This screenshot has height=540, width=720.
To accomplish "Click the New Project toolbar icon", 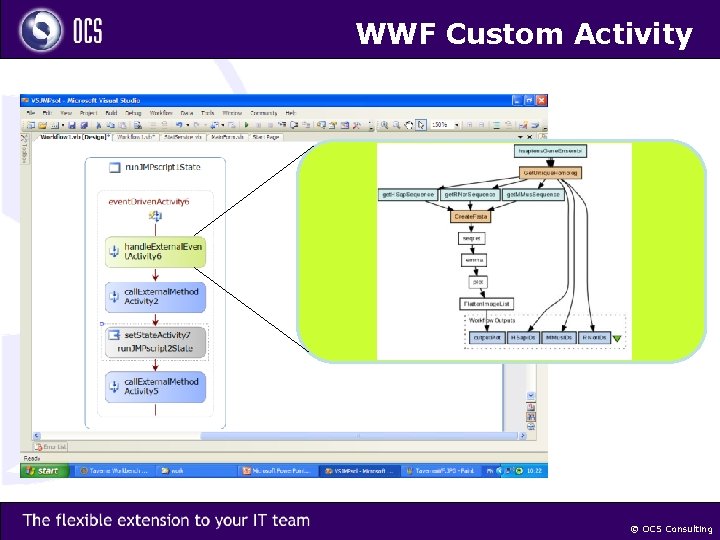I will (x=31, y=125).
